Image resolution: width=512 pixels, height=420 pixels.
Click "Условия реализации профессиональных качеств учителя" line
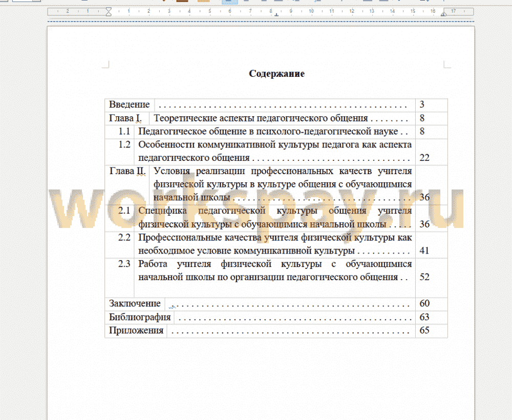[283, 171]
